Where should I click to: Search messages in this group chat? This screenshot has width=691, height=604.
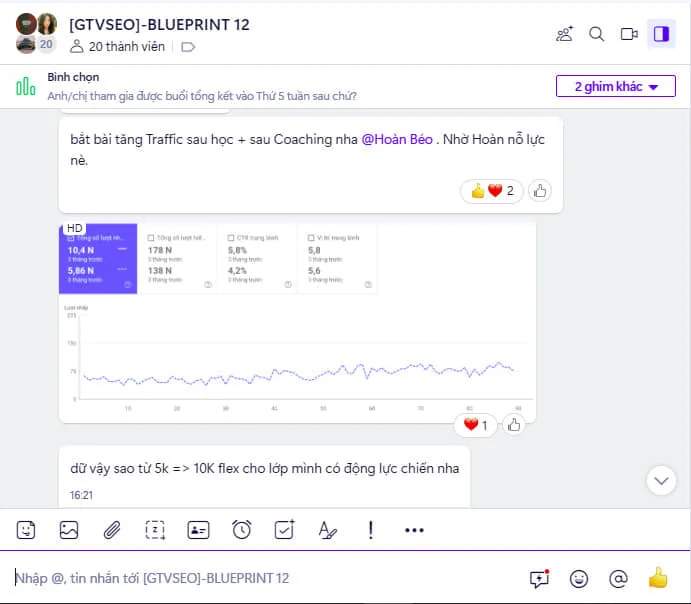tap(597, 34)
